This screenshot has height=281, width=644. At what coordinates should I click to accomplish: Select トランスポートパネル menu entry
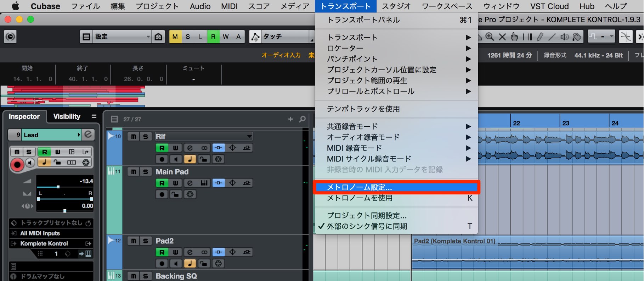point(397,20)
